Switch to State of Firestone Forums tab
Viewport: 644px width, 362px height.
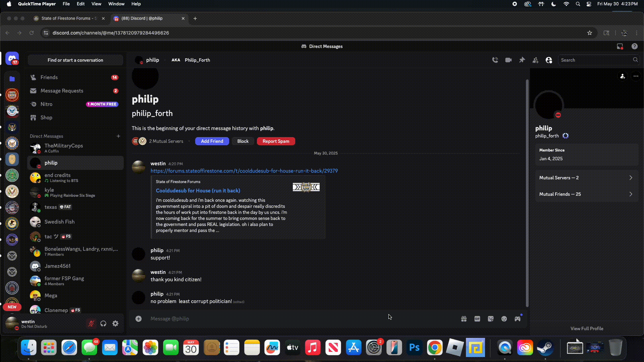click(69, 18)
